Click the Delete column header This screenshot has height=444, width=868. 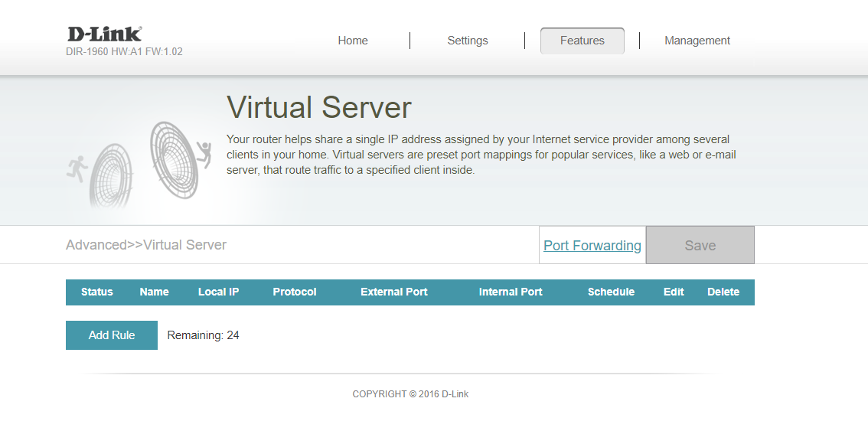tap(723, 292)
